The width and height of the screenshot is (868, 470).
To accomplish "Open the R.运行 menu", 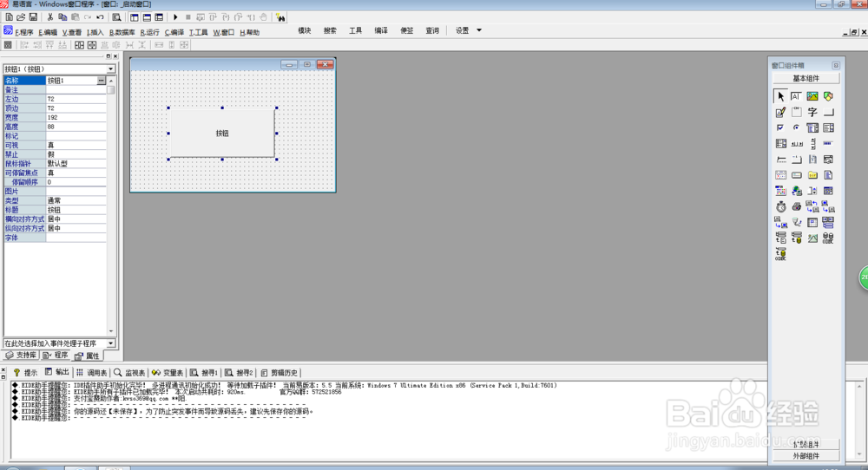I will click(149, 33).
